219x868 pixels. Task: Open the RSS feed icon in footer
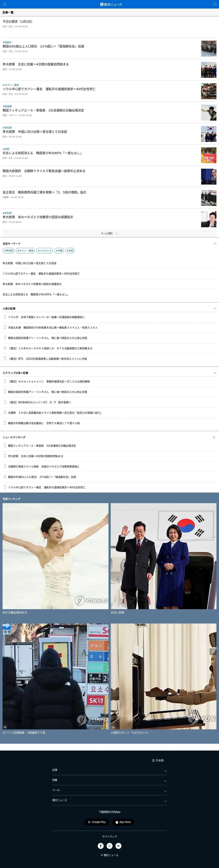click(118, 846)
